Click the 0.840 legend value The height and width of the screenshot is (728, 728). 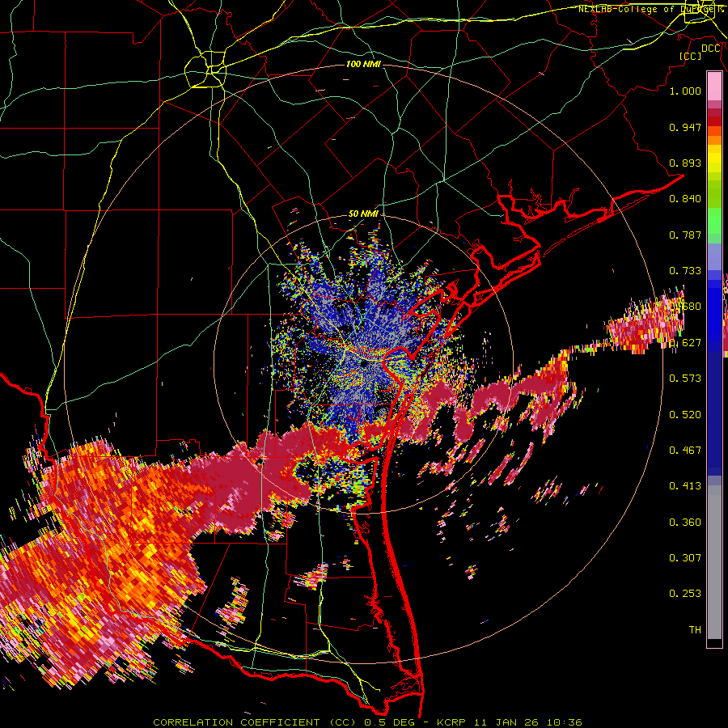685,199
